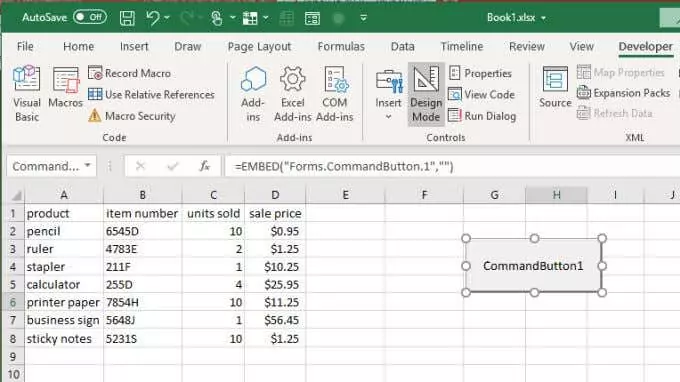Open Expansion Packs
This screenshot has width=680, height=382.
pyautogui.click(x=624, y=93)
